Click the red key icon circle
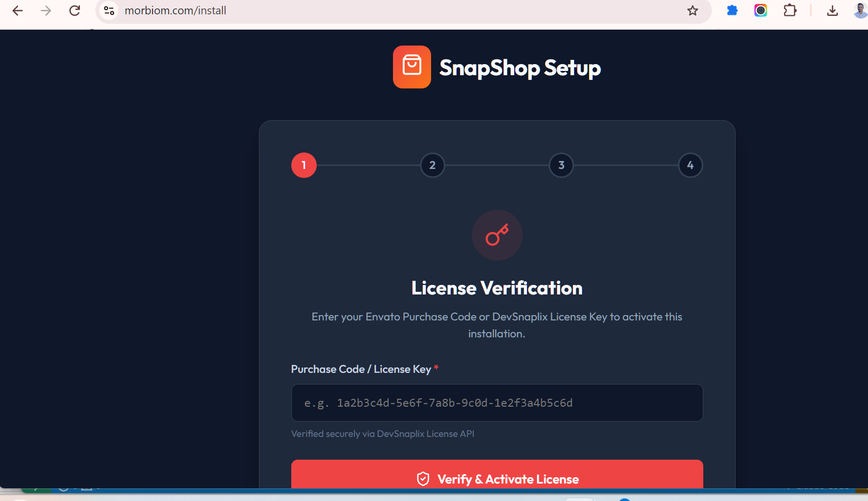This screenshot has width=868, height=501. point(497,235)
